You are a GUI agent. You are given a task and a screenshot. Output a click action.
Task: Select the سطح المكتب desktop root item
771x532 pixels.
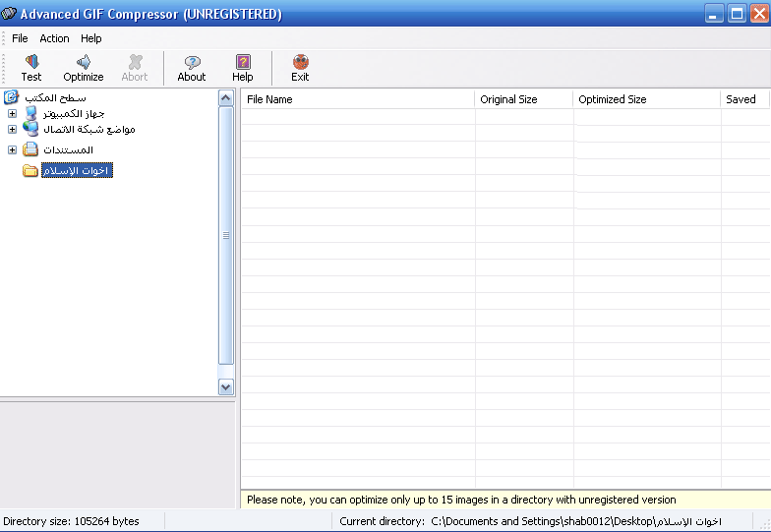point(55,98)
